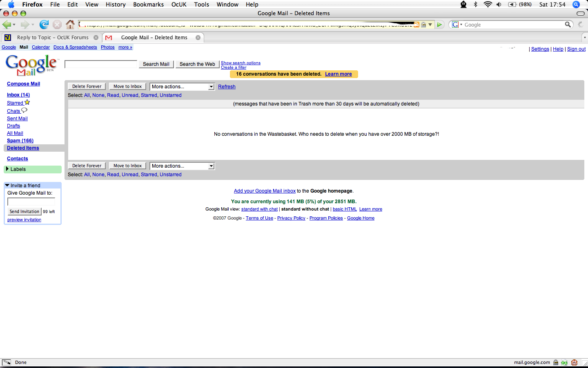Open the volume control in menu bar
The width and height of the screenshot is (588, 368).
click(x=499, y=4)
